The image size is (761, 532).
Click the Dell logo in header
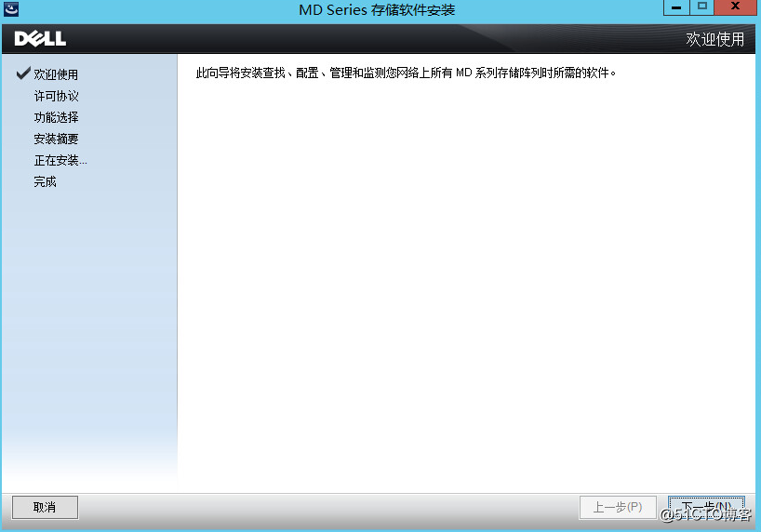[40, 39]
